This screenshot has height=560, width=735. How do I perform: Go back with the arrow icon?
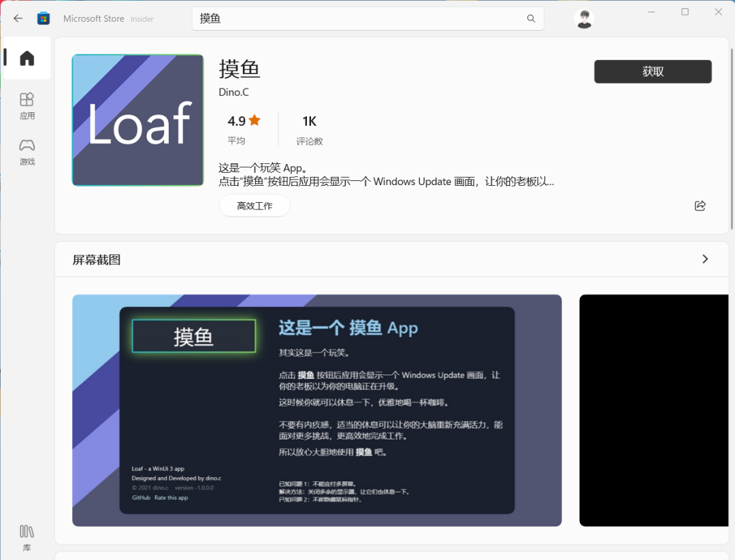[18, 18]
